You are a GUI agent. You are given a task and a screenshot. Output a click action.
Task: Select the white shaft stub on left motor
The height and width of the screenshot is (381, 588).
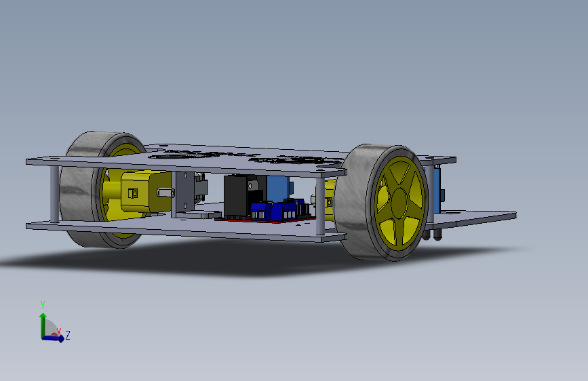click(x=165, y=193)
